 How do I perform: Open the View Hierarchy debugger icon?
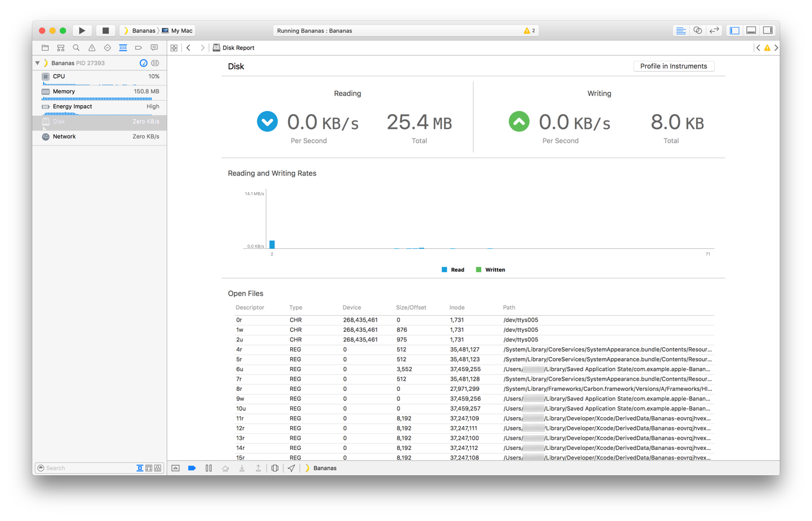click(x=275, y=468)
